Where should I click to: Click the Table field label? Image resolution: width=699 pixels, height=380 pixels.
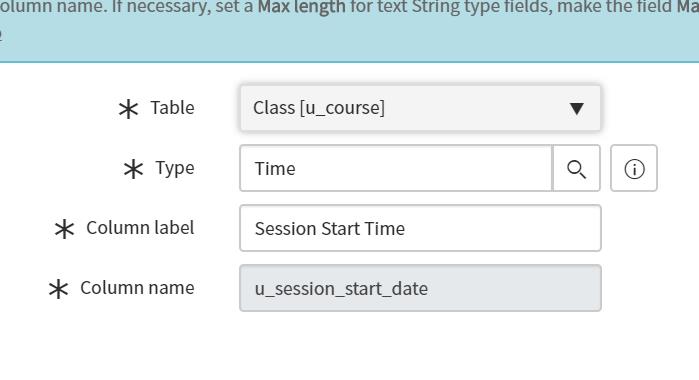pyautogui.click(x=172, y=108)
